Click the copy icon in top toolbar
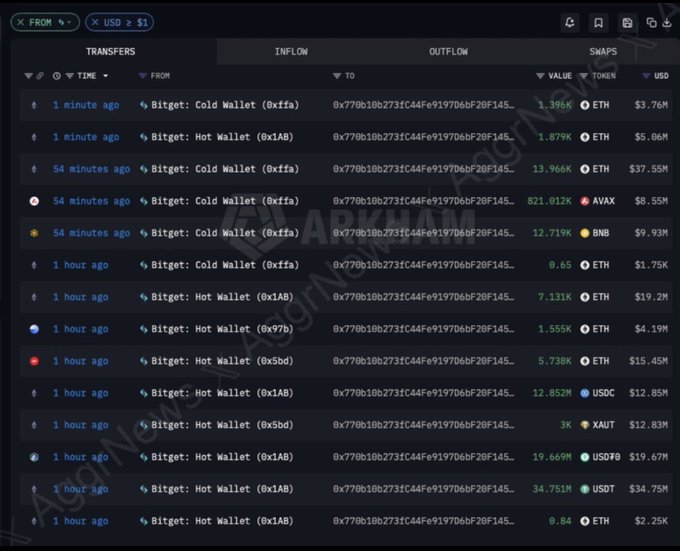Image resolution: width=680 pixels, height=551 pixels. (651, 23)
